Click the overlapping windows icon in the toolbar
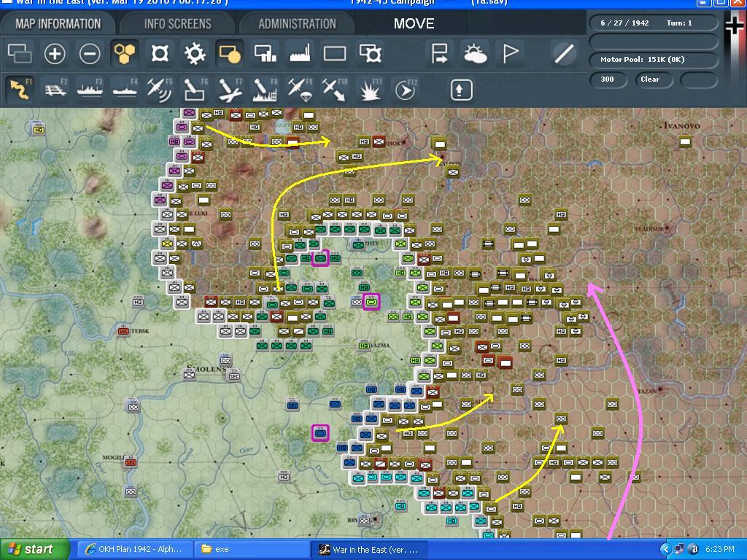Viewport: 747px width, 560px height. coord(20,53)
